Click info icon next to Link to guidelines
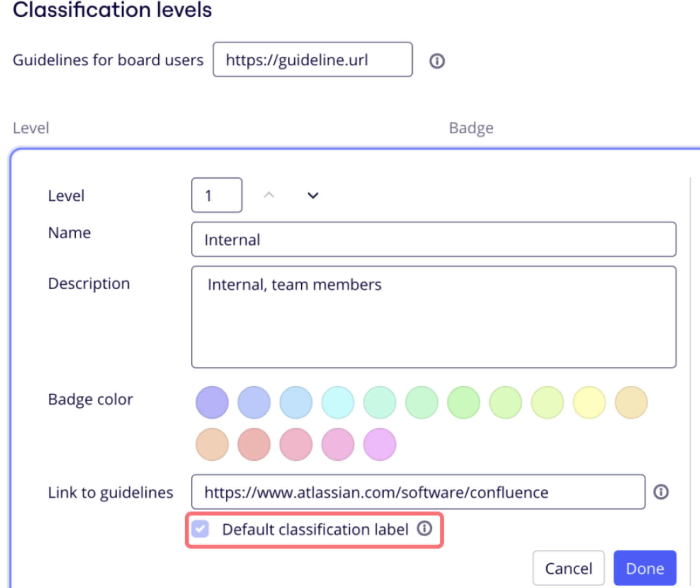The height and width of the screenshot is (588, 700). click(x=661, y=492)
